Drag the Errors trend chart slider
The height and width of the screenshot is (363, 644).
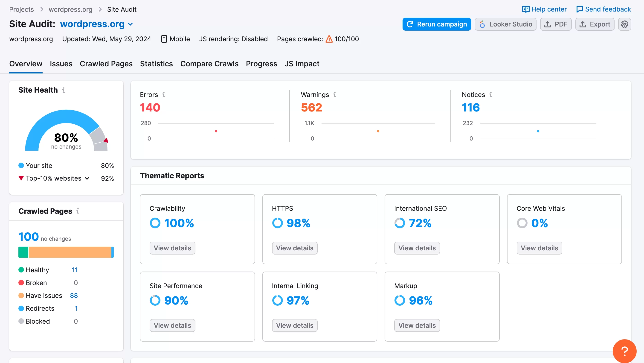[x=216, y=131]
